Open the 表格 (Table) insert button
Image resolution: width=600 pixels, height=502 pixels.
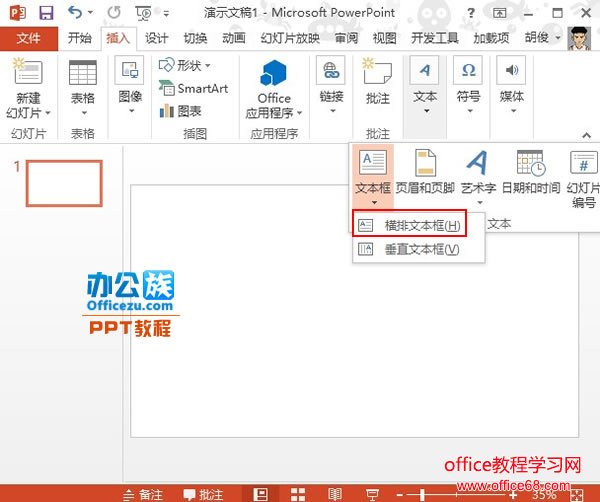83,87
